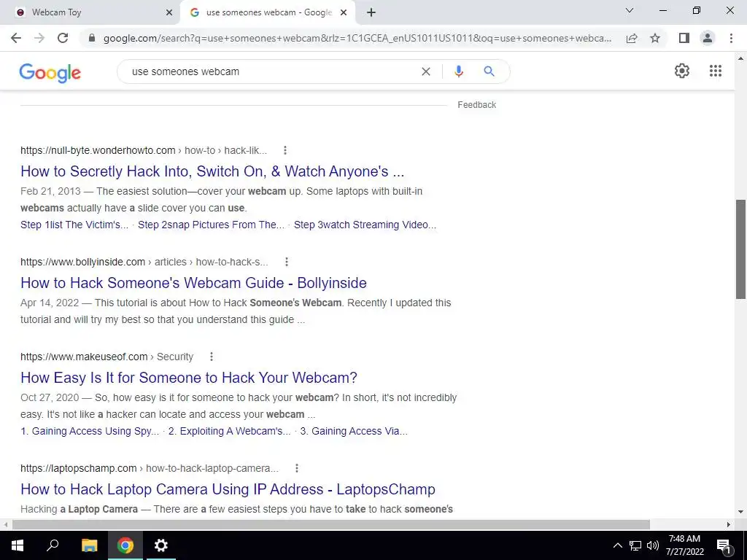
Task: Click the horizontal scrollbar thumb
Action: point(331,525)
